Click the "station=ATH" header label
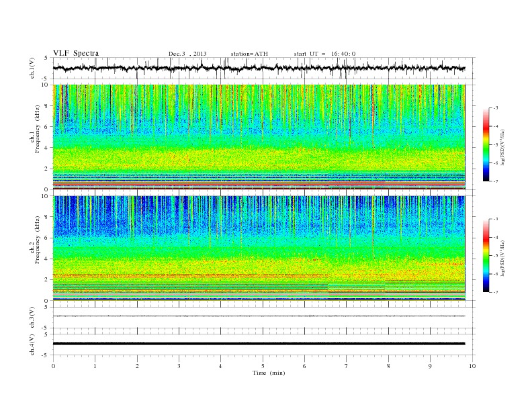 tap(249, 54)
